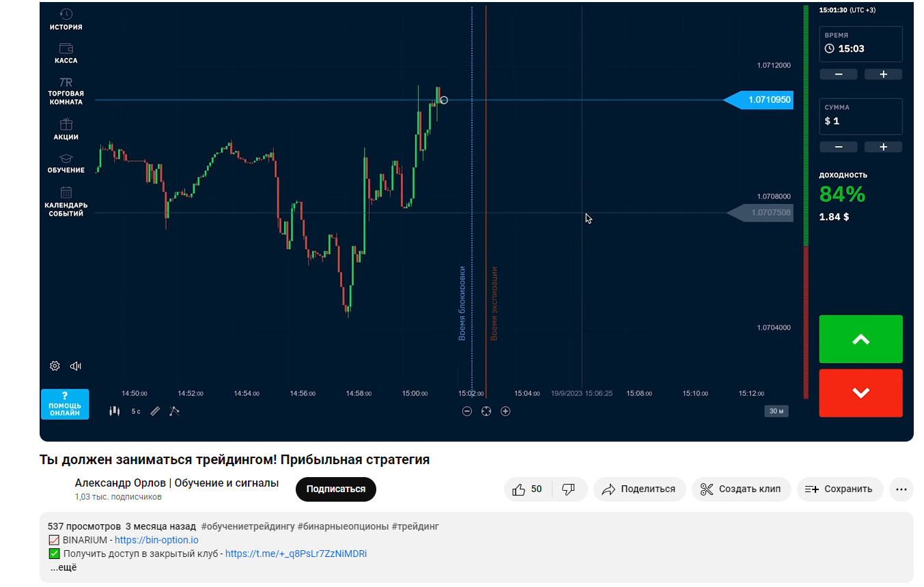Click the 84% Доходность payout value
The width and height of the screenshot is (924, 587).
click(842, 195)
